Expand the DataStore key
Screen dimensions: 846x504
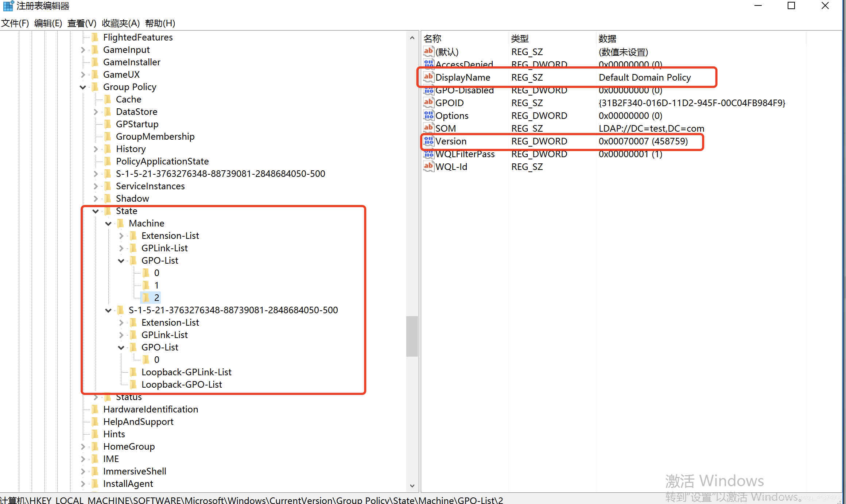tap(96, 112)
